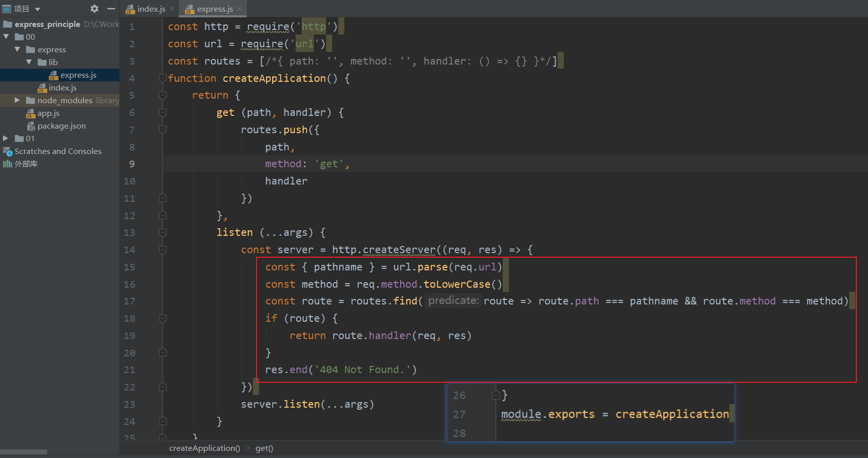Select 外部库 external libraries node
Viewport: 868px width, 458px height.
[26, 164]
